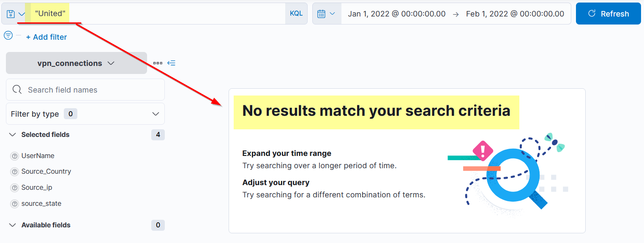
Task: Click the Source_ip field type icon
Action: click(x=14, y=188)
